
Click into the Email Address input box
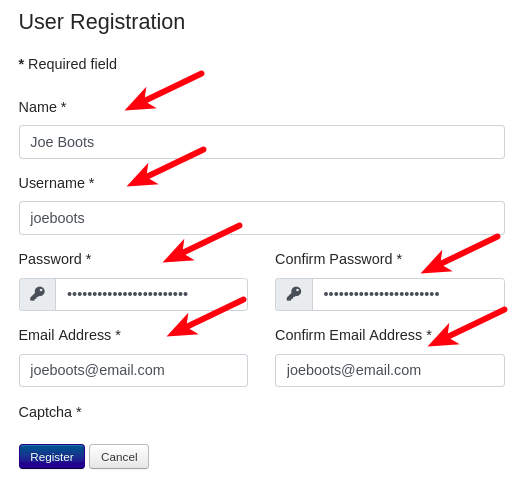point(133,371)
